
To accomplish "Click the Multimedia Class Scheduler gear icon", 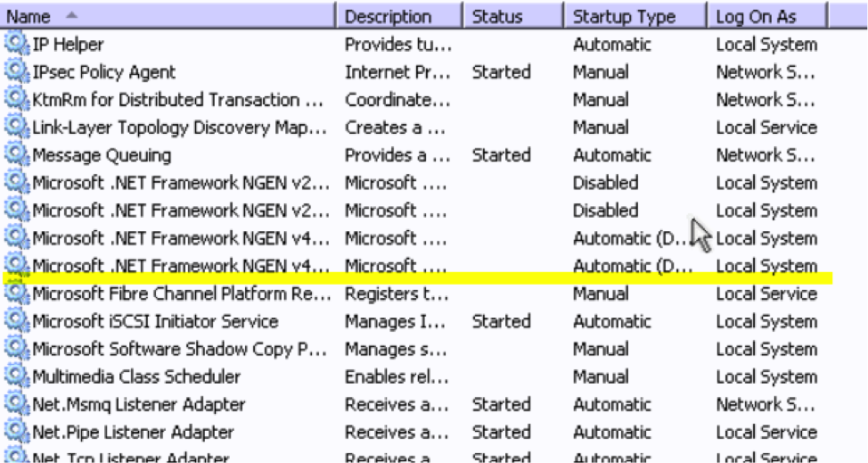I will 17,376.
